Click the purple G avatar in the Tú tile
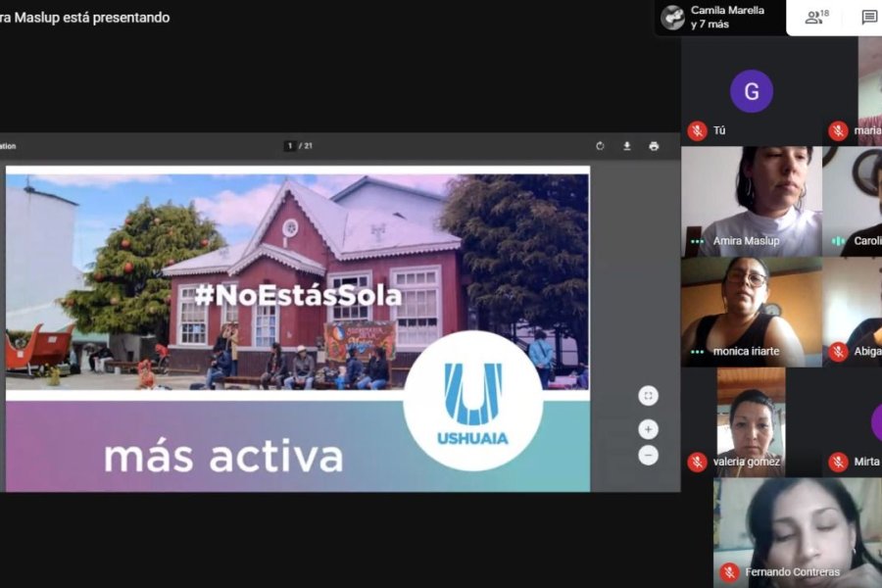 [x=752, y=91]
